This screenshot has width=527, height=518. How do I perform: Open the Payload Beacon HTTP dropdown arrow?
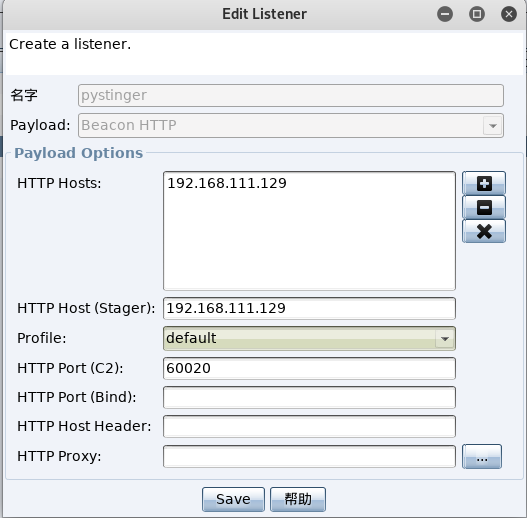(493, 126)
